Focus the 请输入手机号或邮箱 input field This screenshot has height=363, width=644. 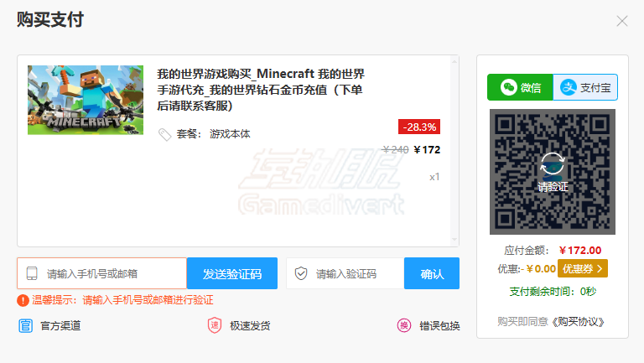(101, 273)
